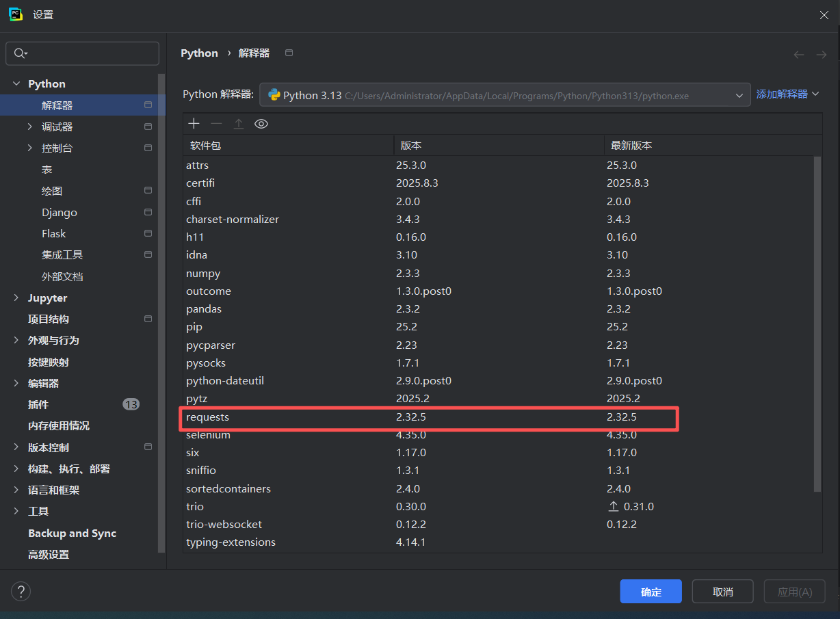Viewport: 840px width, 619px height.
Task: Click the project icon on 集成工具 row
Action: (x=148, y=254)
